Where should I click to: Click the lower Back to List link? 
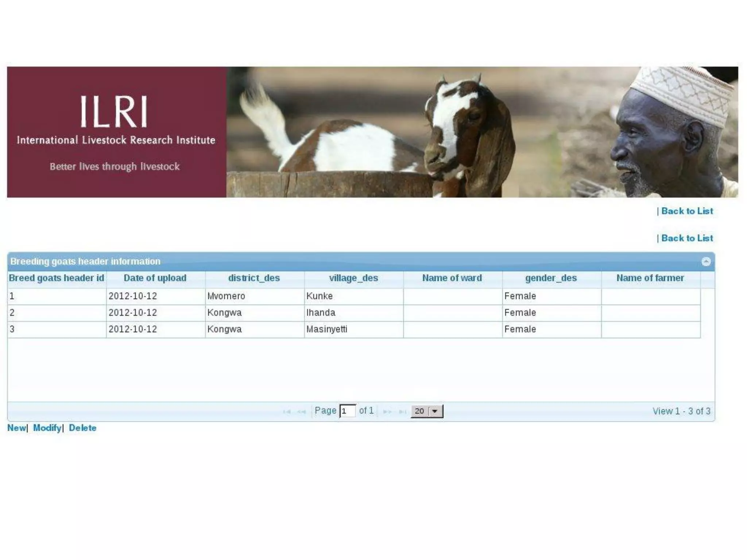tap(687, 238)
